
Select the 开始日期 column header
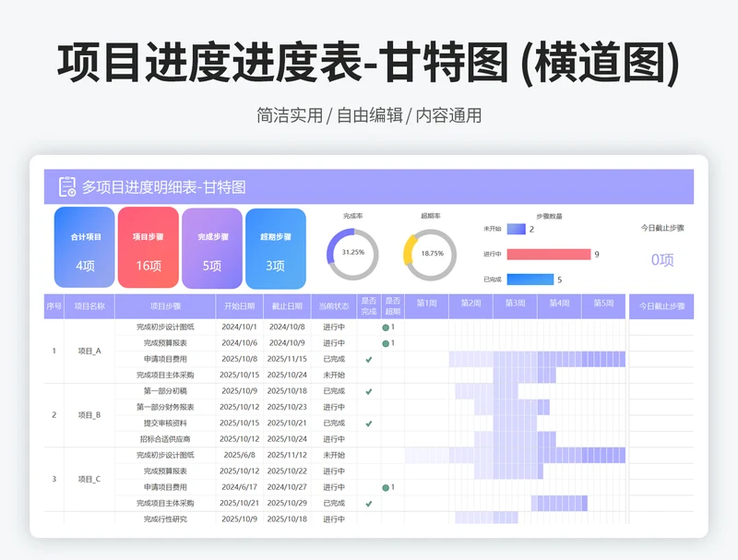240,306
